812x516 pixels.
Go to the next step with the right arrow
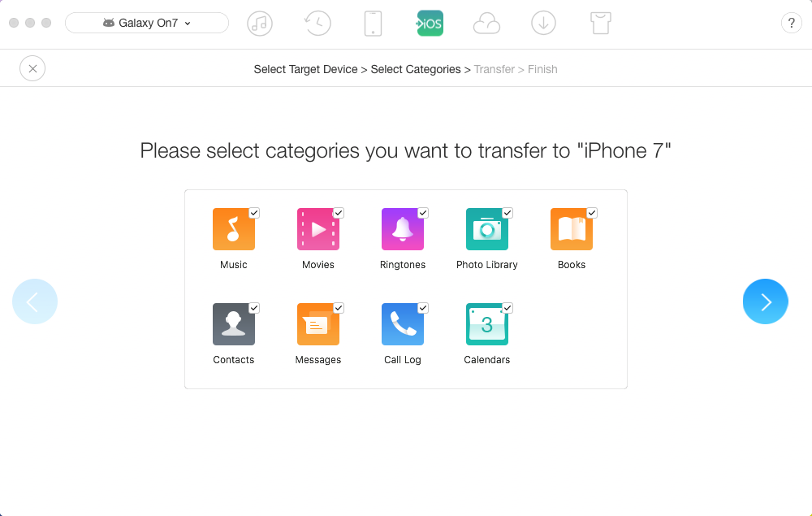[766, 301]
